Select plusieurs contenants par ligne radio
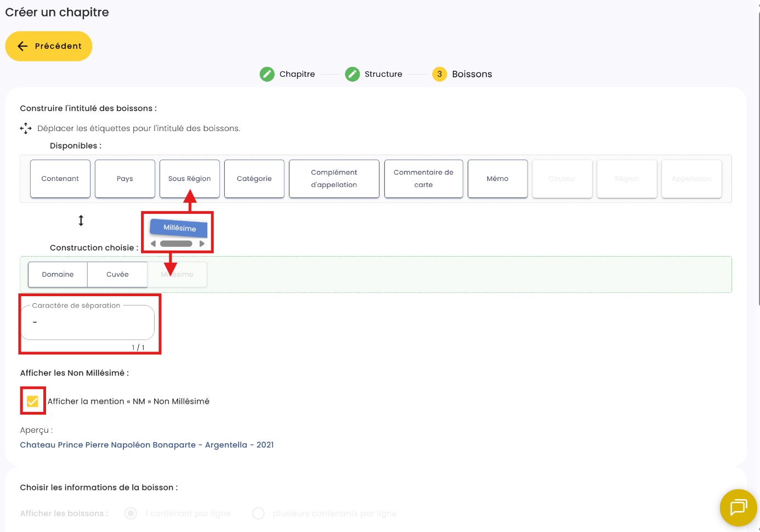Viewport: 760px width, 532px height. point(258,513)
